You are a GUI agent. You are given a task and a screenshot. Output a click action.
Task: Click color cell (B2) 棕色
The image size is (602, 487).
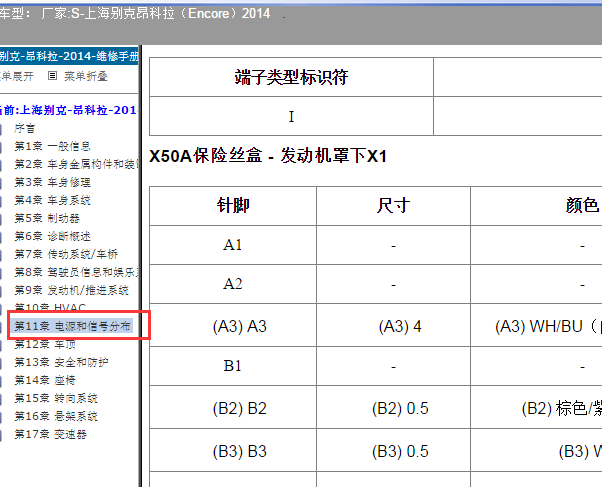(536, 407)
